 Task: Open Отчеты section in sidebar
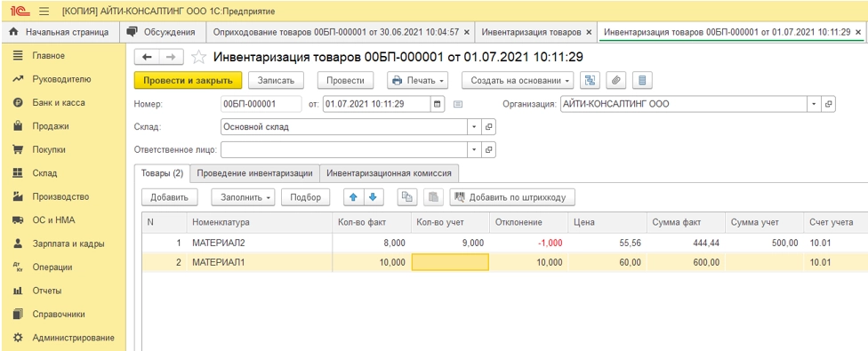(x=47, y=291)
